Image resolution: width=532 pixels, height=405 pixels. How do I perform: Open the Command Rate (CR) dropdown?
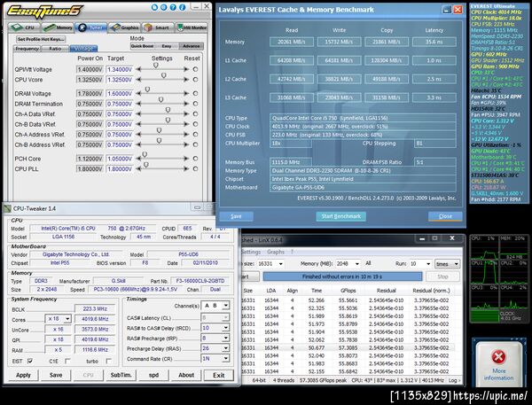(x=225, y=359)
